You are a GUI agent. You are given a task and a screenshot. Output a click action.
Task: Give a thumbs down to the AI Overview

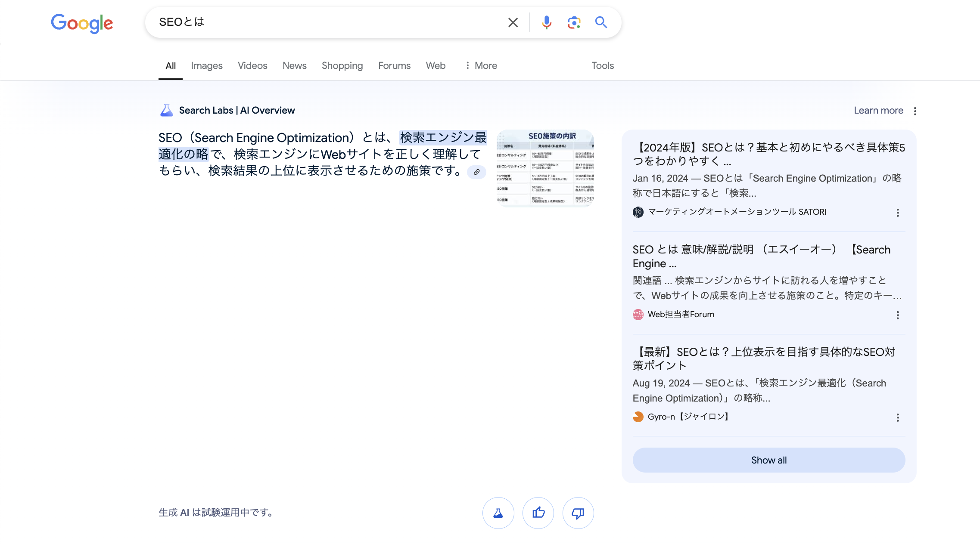(x=578, y=513)
